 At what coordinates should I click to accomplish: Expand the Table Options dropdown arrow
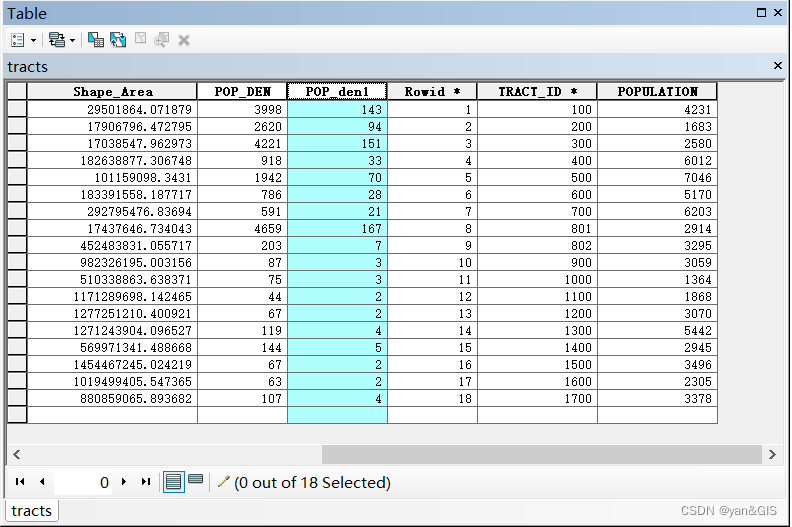pyautogui.click(x=33, y=40)
